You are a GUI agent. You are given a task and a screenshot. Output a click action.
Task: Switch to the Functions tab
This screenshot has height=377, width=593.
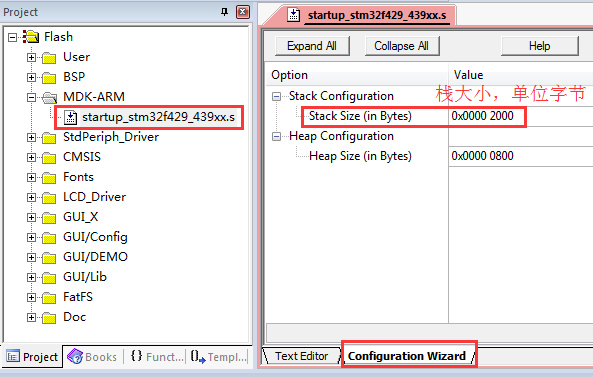[157, 357]
